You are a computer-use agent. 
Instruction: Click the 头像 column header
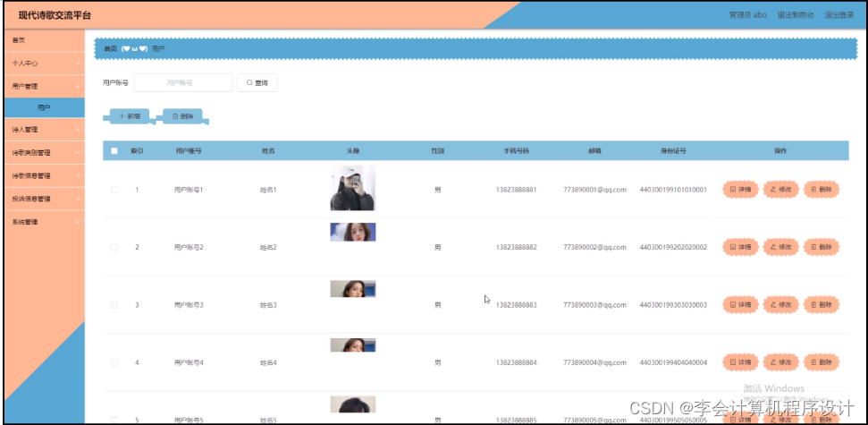(353, 150)
